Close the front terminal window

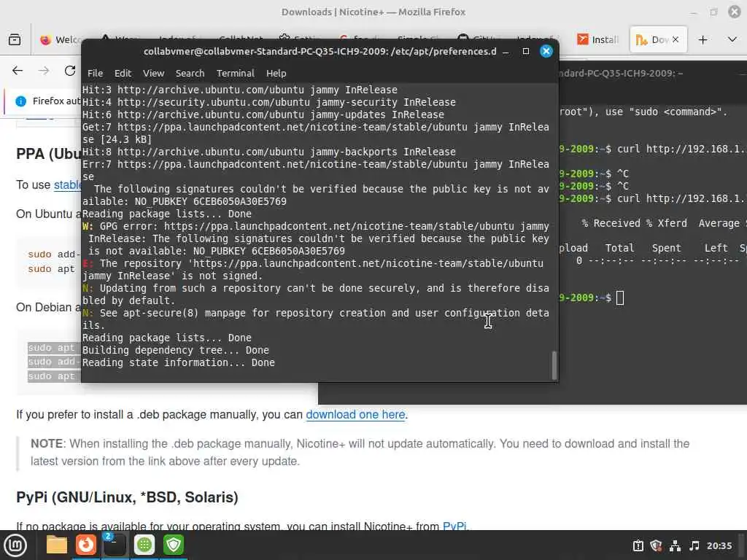(x=546, y=52)
